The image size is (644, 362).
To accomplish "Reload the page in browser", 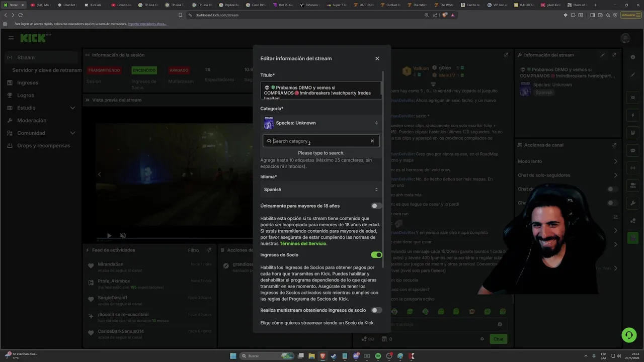I will click(20, 15).
